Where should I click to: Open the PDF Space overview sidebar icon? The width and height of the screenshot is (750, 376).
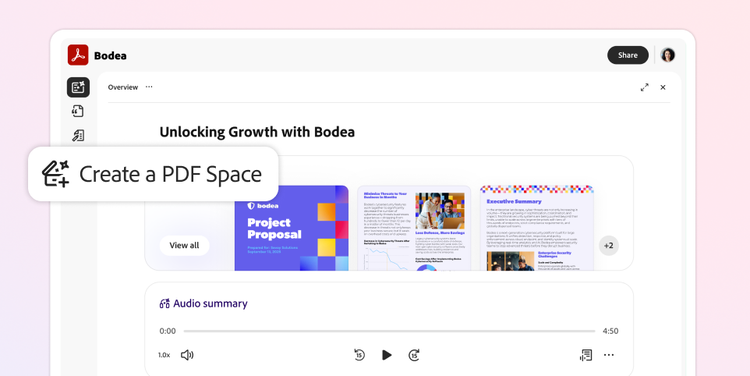78,87
